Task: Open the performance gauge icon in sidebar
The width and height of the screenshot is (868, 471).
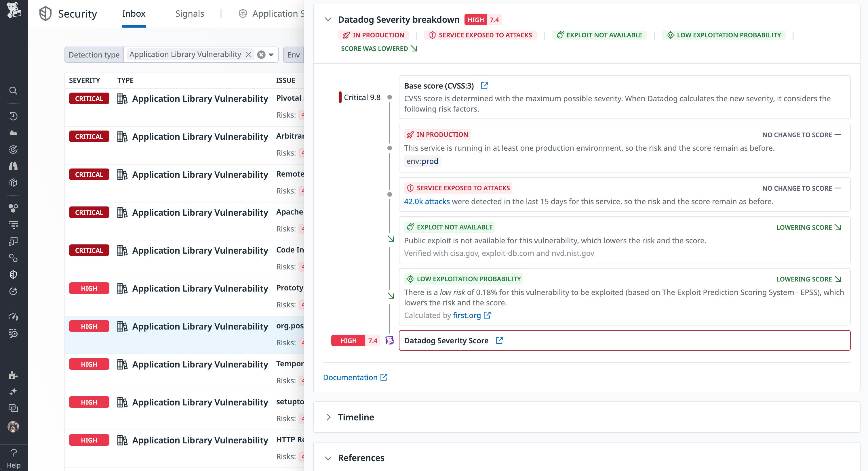Action: pos(13,317)
